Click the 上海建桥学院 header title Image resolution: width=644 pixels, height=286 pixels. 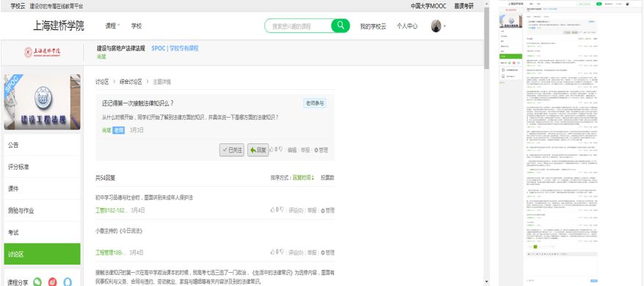click(59, 26)
